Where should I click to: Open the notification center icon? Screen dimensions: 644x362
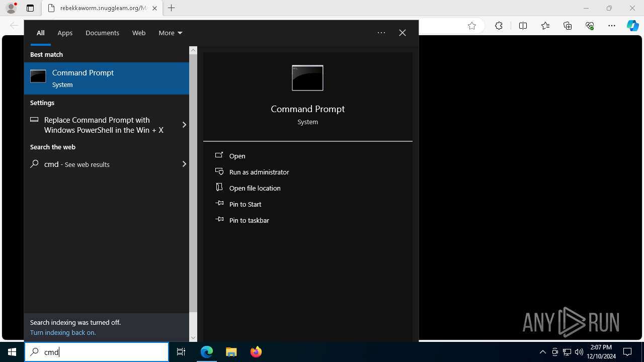pyautogui.click(x=627, y=352)
